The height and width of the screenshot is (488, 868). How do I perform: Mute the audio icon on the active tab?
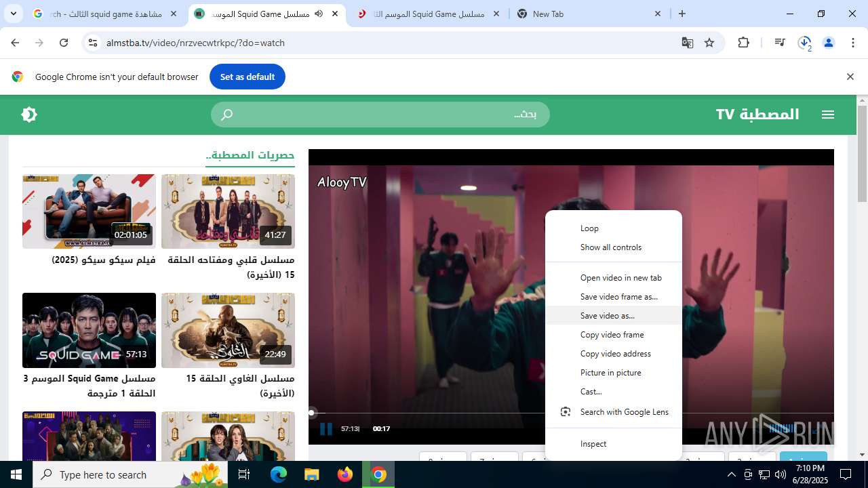tap(319, 14)
